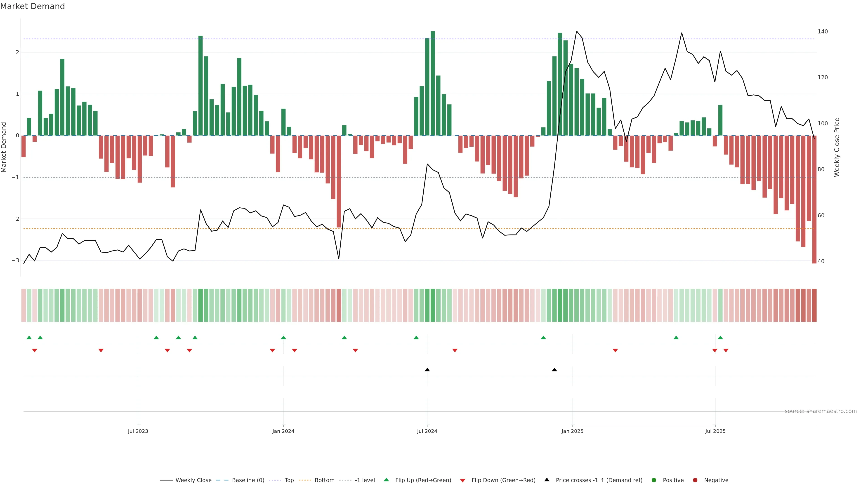Click black triangle Price crosses legend icon

547,480
